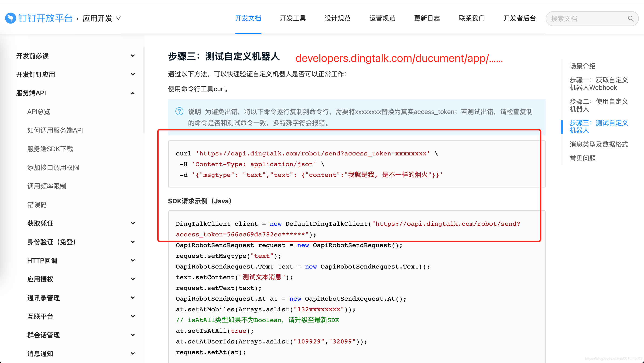Click the sidebar vertical scrollbar
This screenshot has height=363, width=644.
pos(144,90)
